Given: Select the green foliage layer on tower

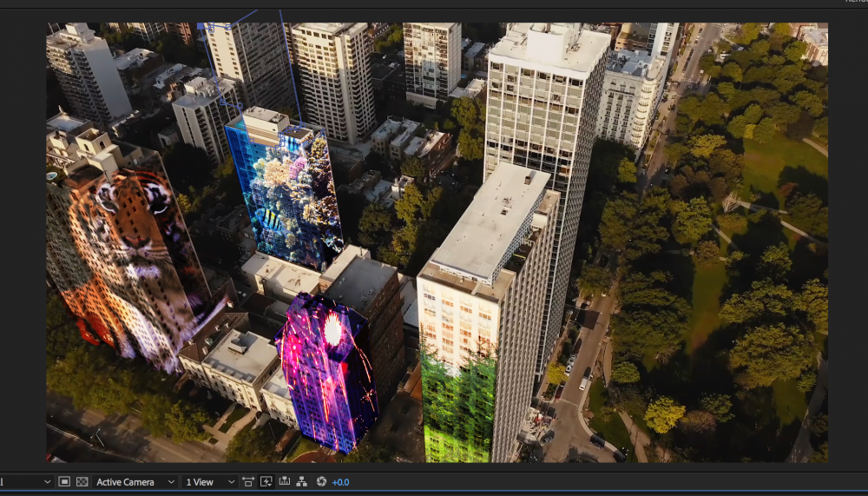Looking at the screenshot, I should [x=457, y=404].
